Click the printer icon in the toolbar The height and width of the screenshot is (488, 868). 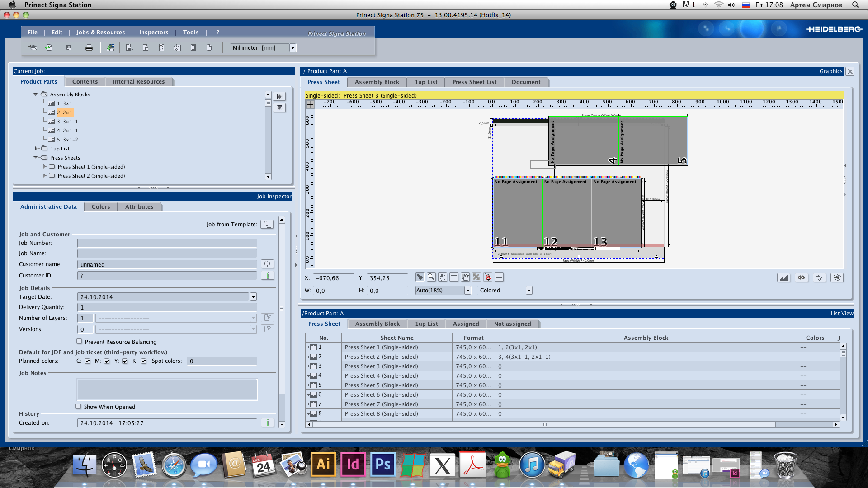click(89, 47)
